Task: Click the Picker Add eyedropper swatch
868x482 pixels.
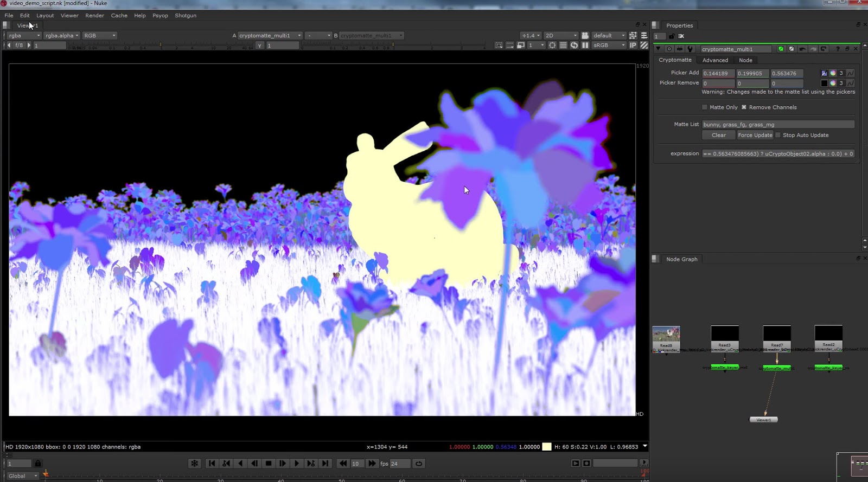Action: tap(824, 73)
